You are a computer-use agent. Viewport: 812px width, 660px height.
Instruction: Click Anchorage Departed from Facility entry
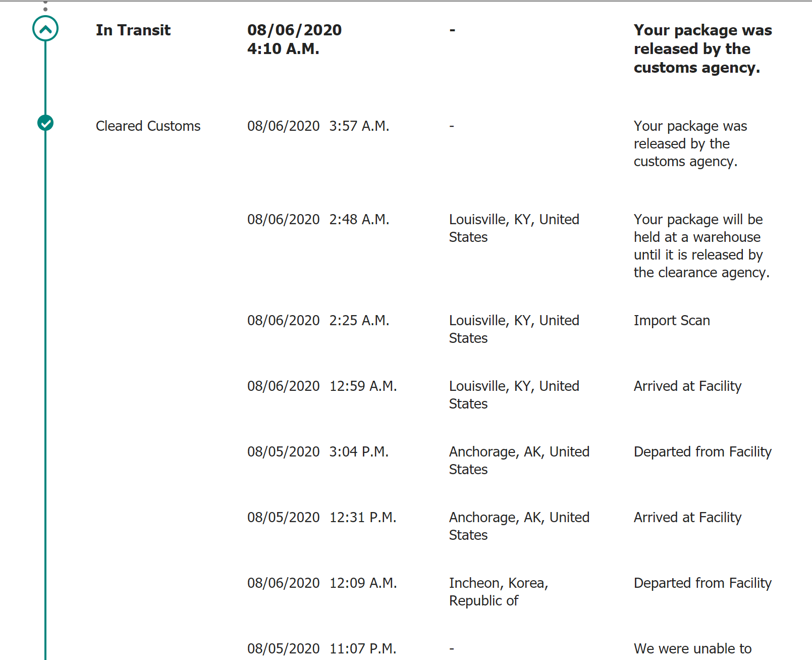(x=702, y=452)
